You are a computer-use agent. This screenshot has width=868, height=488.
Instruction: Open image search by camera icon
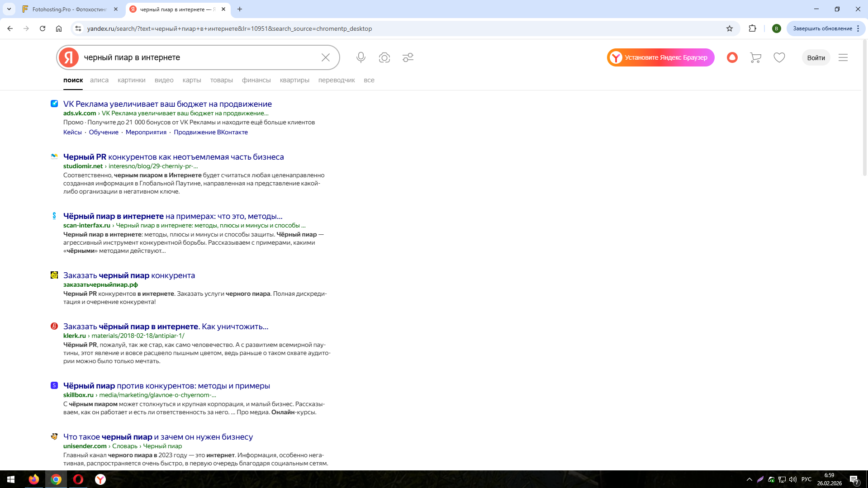(x=384, y=57)
